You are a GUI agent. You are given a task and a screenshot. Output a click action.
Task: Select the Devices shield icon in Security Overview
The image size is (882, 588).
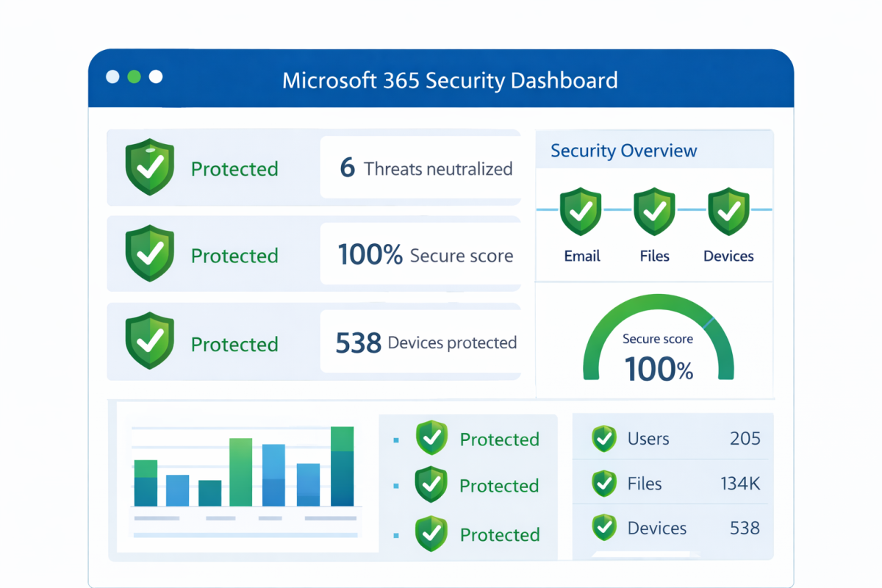coord(728,211)
